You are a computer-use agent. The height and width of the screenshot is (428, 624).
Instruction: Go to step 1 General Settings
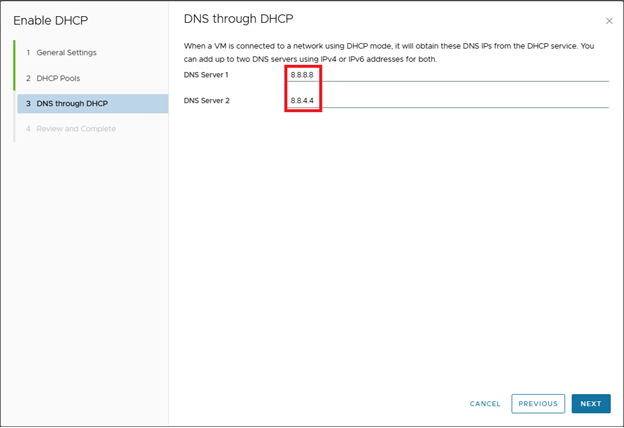66,52
